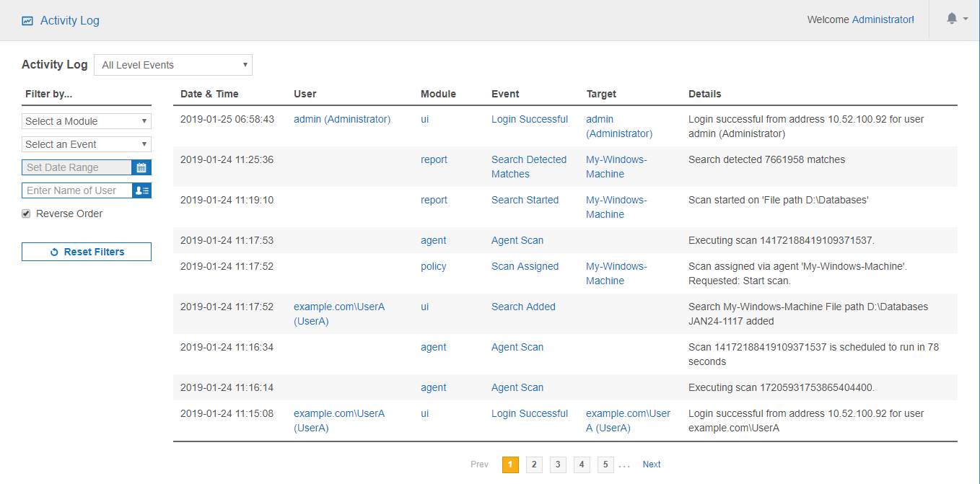980x484 pixels.
Task: Go to page 2 of results
Action: coord(534,465)
